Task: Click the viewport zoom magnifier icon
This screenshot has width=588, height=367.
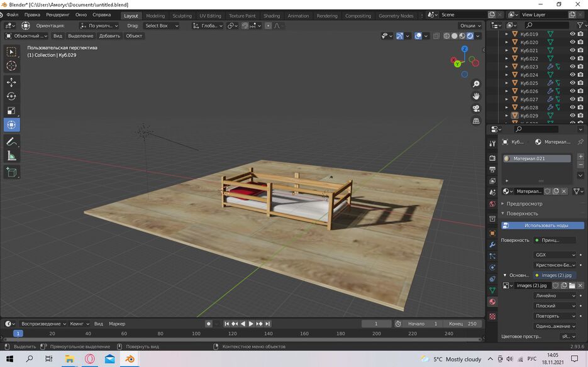Action: (476, 84)
